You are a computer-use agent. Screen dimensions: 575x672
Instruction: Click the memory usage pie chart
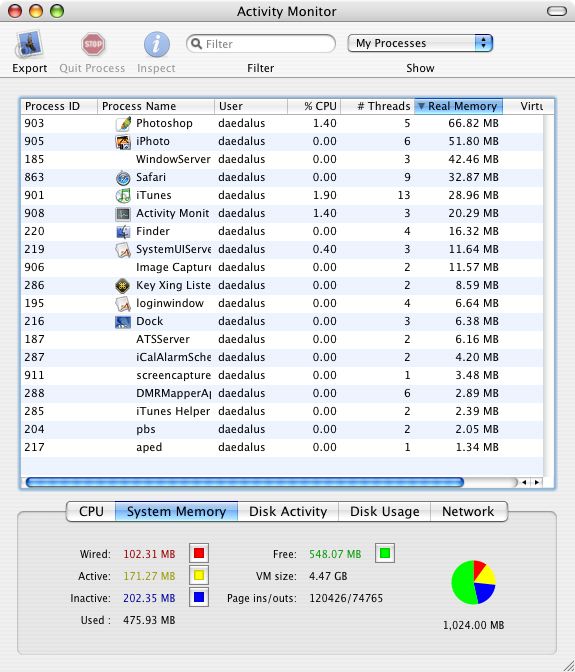(x=473, y=582)
